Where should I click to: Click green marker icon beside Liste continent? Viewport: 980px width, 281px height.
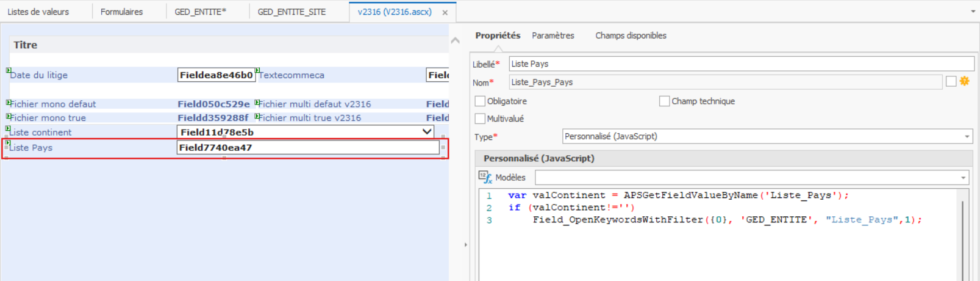(9, 129)
